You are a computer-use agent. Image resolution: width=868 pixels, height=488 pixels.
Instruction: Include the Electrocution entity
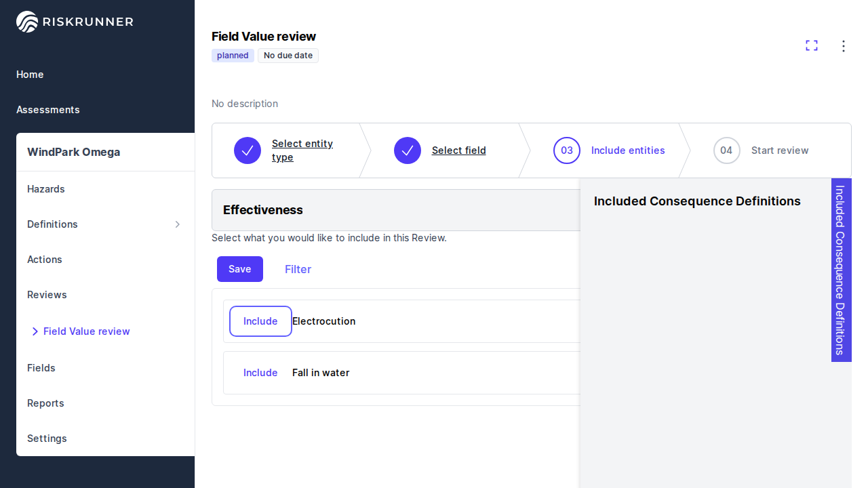260,321
